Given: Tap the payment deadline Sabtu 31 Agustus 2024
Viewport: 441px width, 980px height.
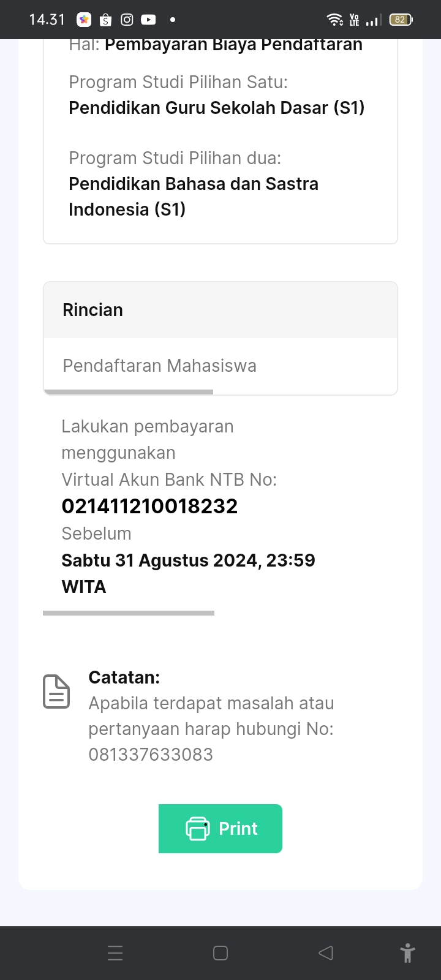Looking at the screenshot, I should tap(188, 560).
